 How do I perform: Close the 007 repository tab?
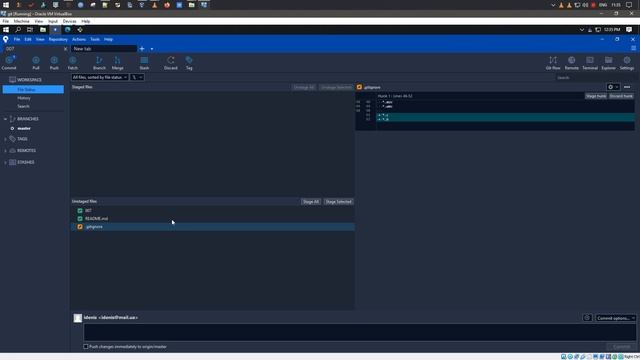click(65, 49)
